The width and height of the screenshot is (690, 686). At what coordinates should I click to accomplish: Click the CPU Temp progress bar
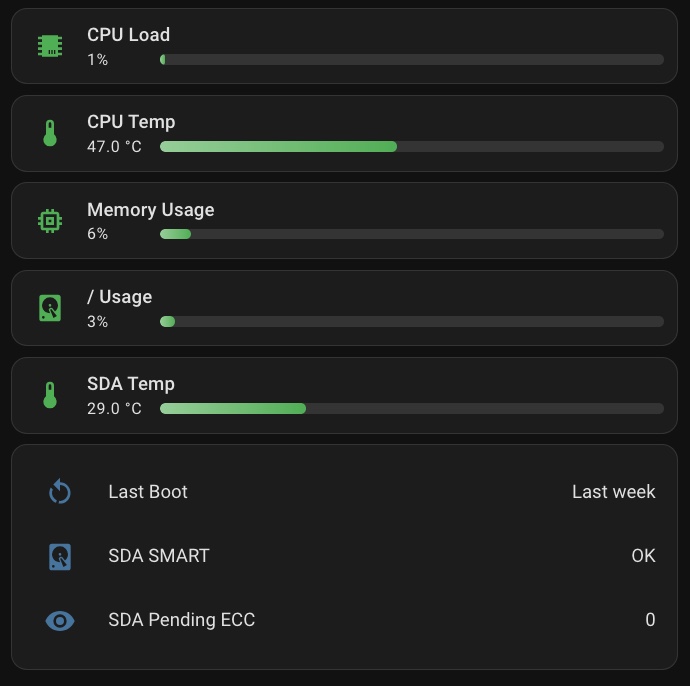[411, 147]
